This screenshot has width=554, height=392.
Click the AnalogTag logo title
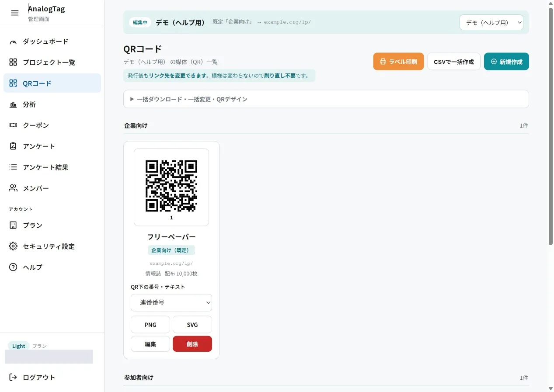point(46,9)
